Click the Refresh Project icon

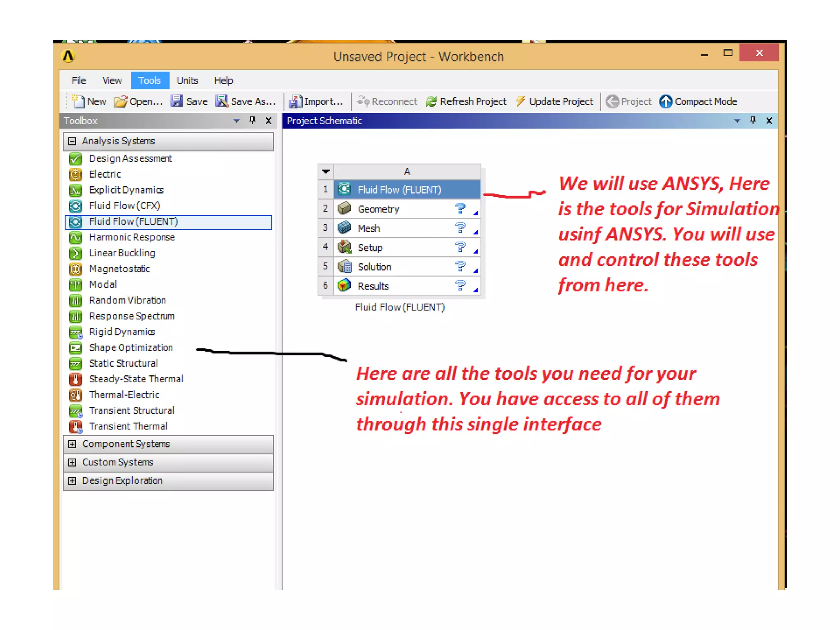coord(431,101)
